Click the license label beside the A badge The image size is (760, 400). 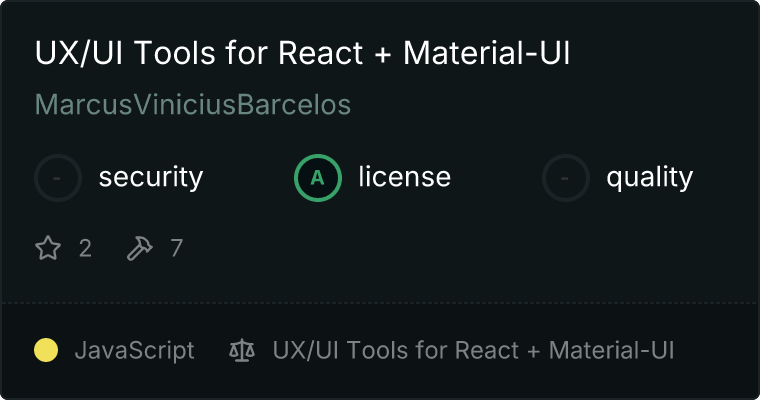point(404,178)
